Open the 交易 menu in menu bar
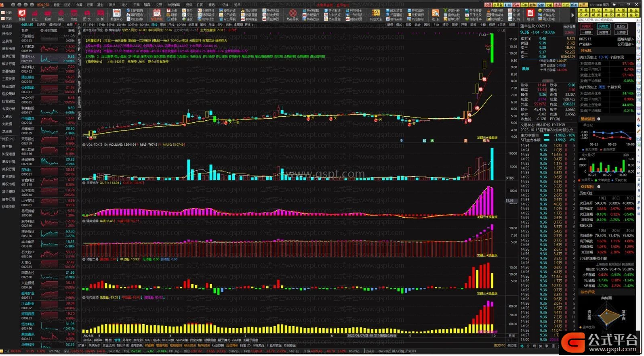Screen dimensions: 644x356 pos(159,5)
